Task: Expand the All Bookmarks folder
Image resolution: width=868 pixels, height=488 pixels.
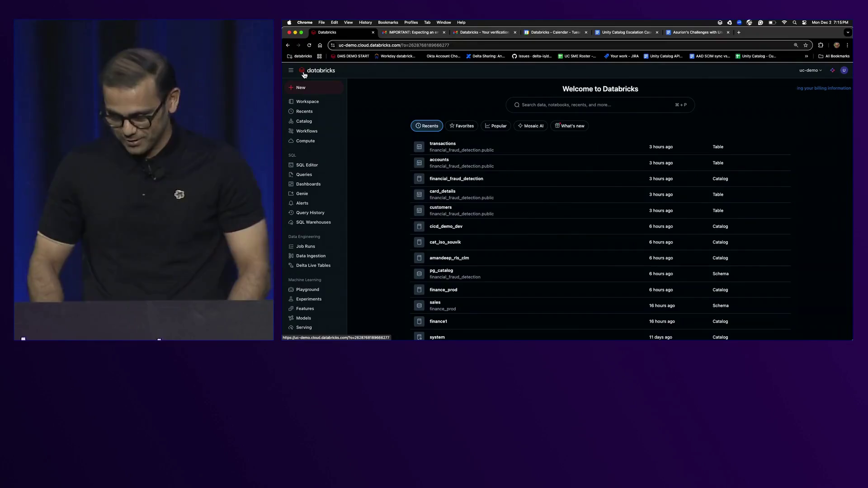Action: pyautogui.click(x=834, y=56)
